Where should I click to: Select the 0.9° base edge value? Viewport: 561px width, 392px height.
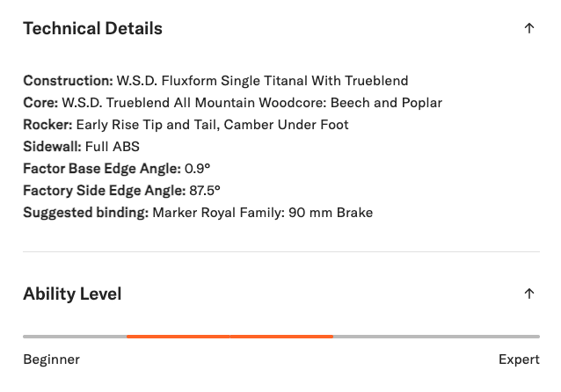coord(198,169)
